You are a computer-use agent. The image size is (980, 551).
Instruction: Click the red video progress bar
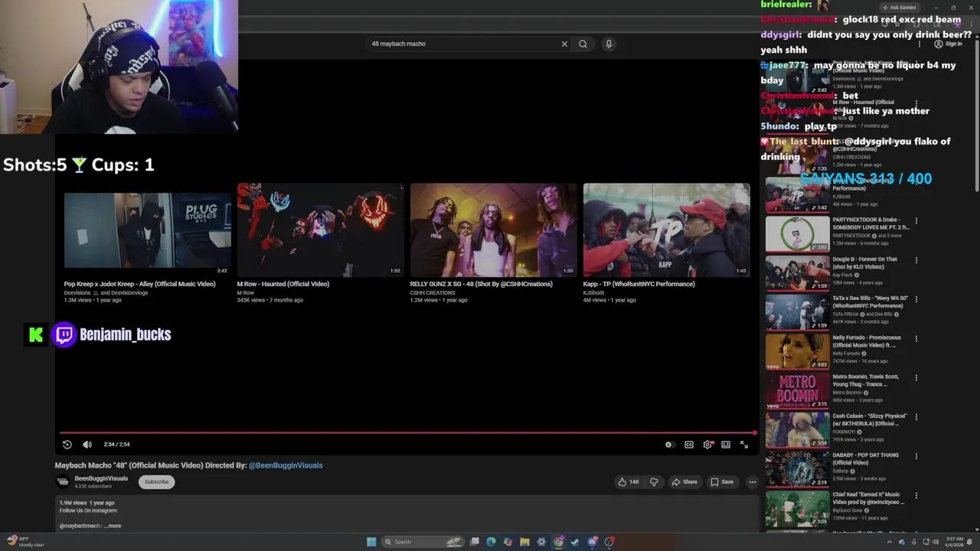point(407,432)
